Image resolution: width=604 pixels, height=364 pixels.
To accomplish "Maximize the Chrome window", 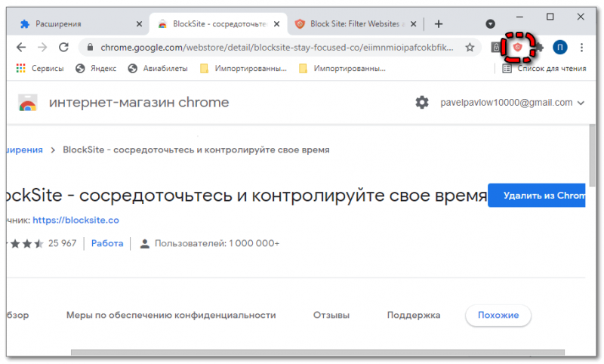I will 550,17.
